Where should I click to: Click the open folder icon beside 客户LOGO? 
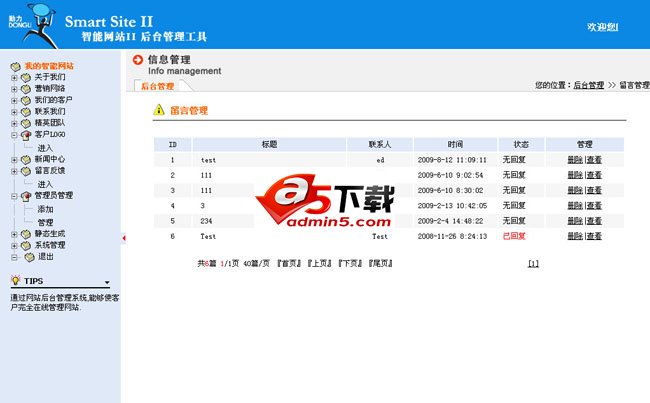(x=26, y=135)
